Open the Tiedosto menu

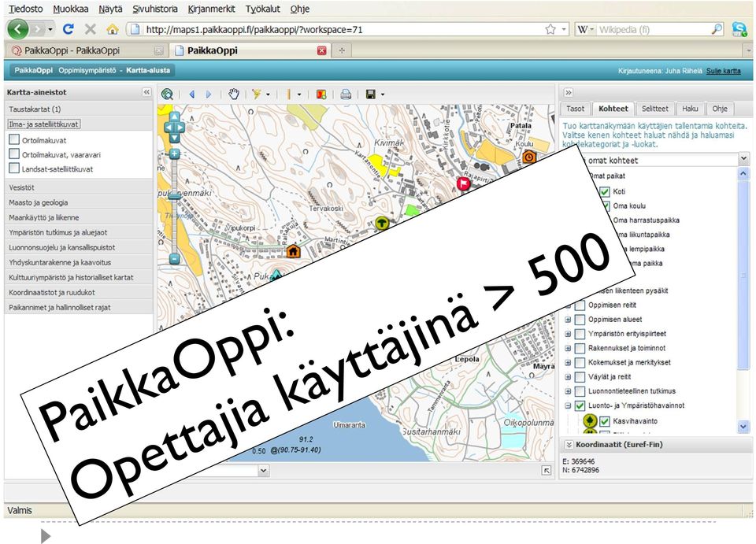25,9
